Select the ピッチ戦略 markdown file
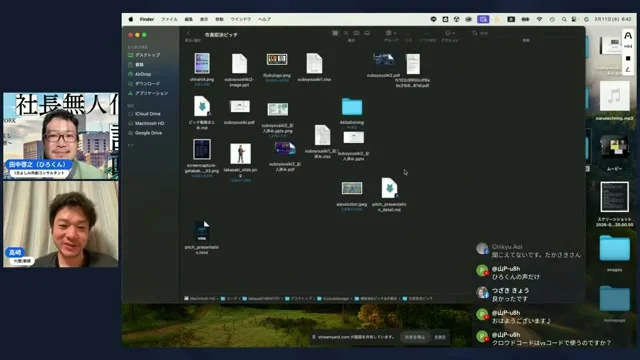This screenshot has width=640, height=360. point(202,112)
